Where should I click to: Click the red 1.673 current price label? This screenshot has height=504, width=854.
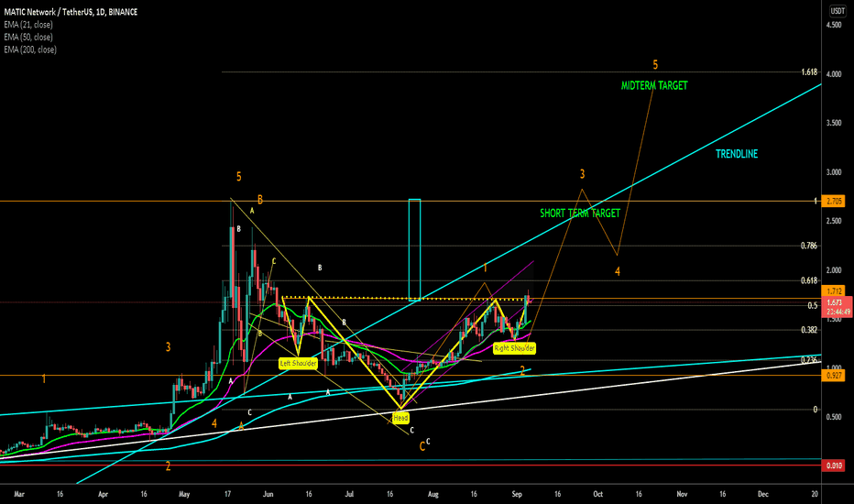click(x=838, y=307)
